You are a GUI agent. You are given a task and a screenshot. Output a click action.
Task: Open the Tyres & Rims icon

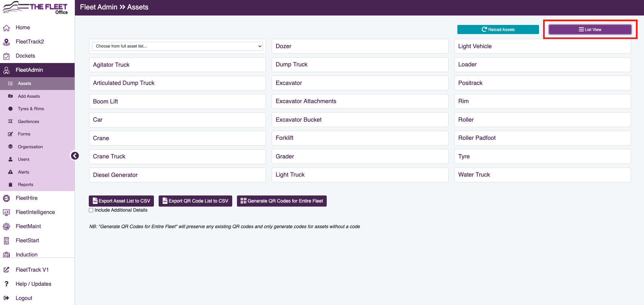point(11,109)
